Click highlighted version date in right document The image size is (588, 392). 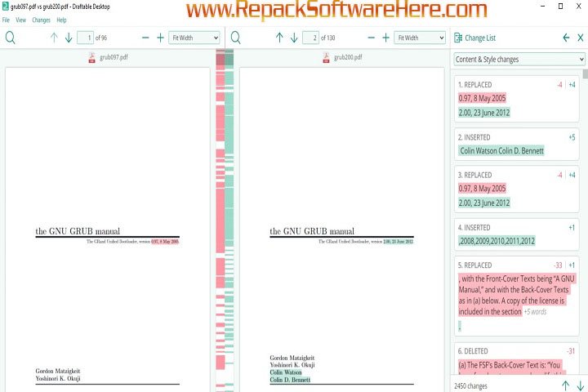pyautogui.click(x=399, y=241)
